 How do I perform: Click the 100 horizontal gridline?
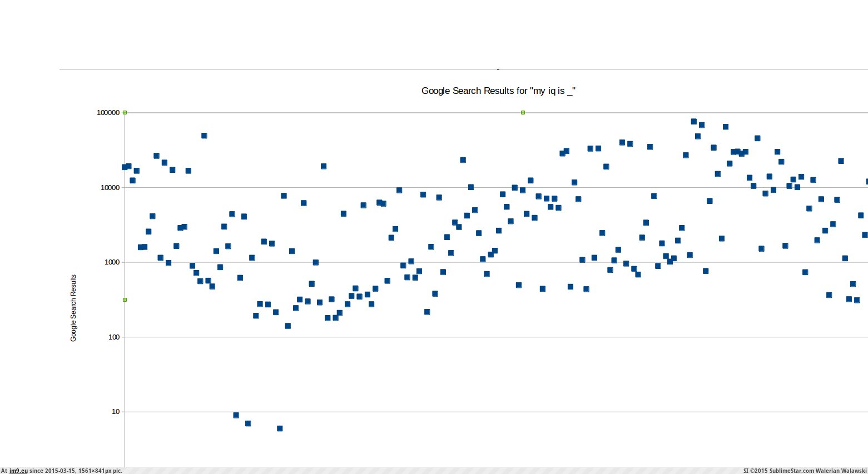tap(496, 337)
